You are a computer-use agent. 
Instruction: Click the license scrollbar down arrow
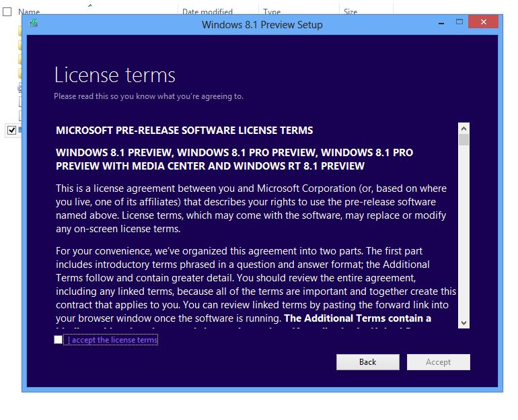tap(464, 322)
